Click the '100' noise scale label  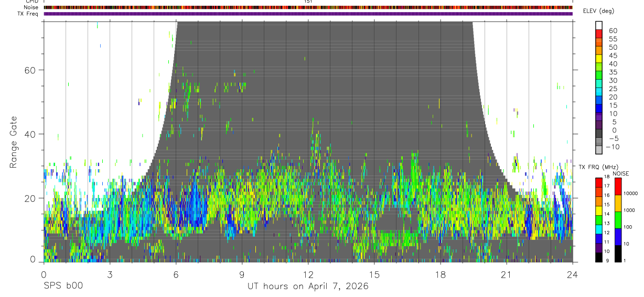click(x=629, y=227)
